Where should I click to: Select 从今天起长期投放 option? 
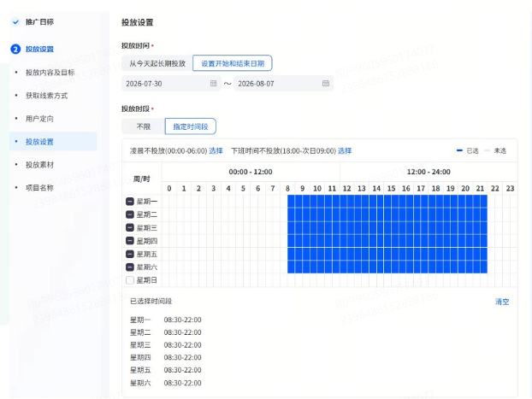157,63
